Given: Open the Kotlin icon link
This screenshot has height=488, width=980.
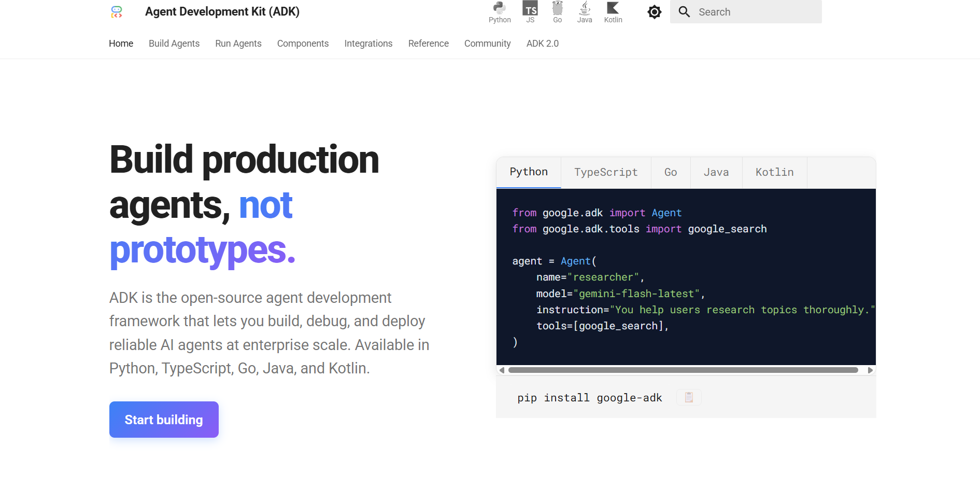Looking at the screenshot, I should 613,12.
